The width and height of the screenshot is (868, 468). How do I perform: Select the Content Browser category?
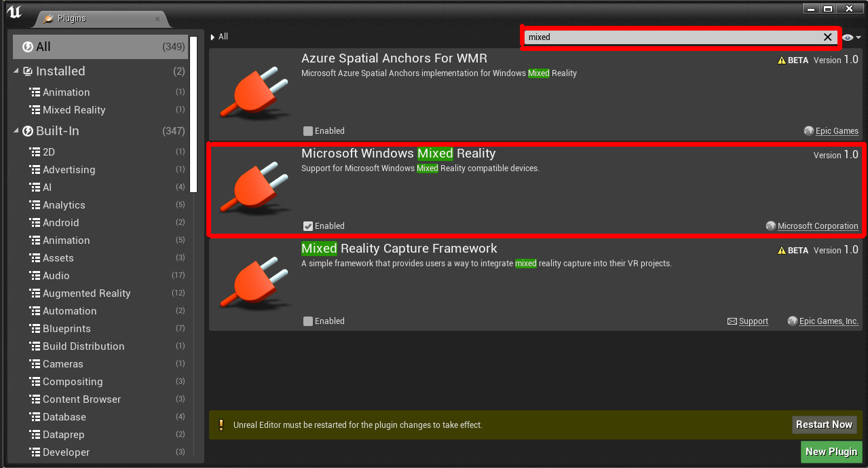100,399
